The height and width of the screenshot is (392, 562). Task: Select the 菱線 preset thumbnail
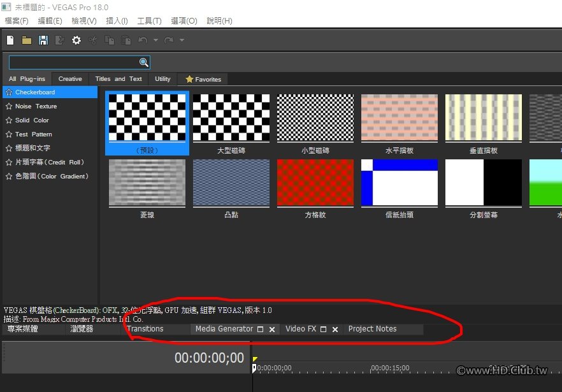click(x=147, y=182)
